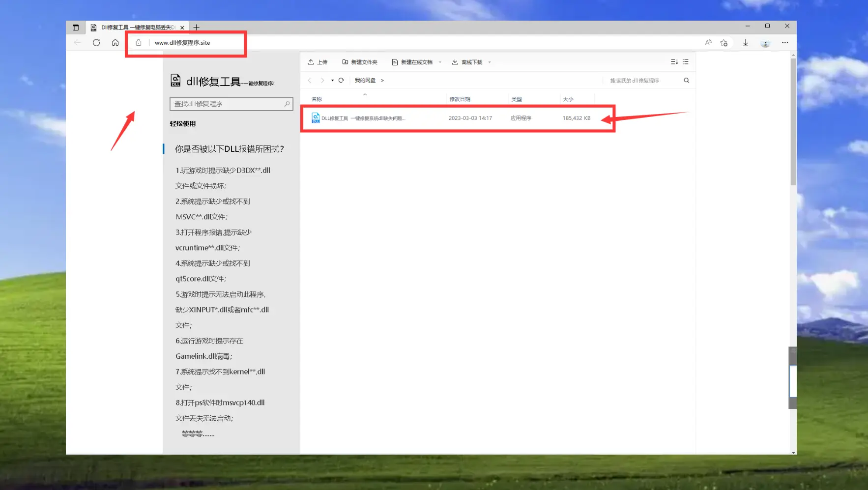Click item 2.系统提示缺少或找不到

click(213, 202)
